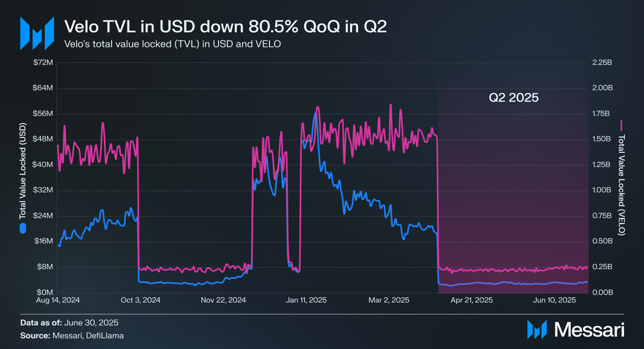This screenshot has width=644, height=349.
Task: Click the Jun 10, 2025 x-axis label
Action: point(554,300)
